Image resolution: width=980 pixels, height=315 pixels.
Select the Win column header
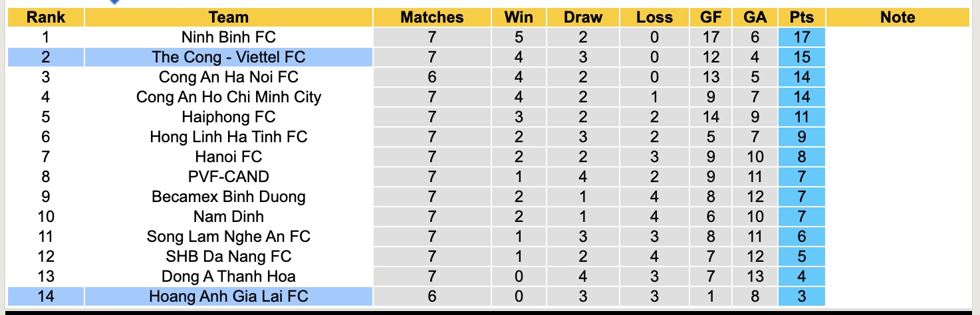pos(519,17)
